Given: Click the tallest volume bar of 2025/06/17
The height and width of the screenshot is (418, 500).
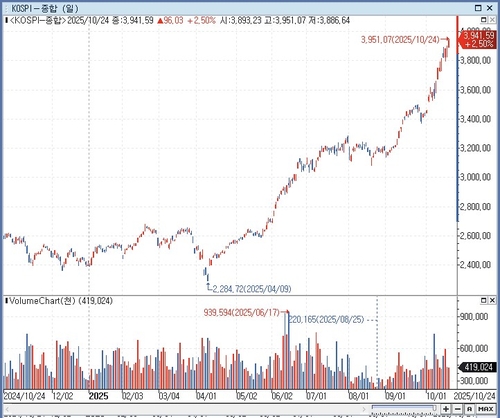Looking at the screenshot, I should click(x=288, y=350).
